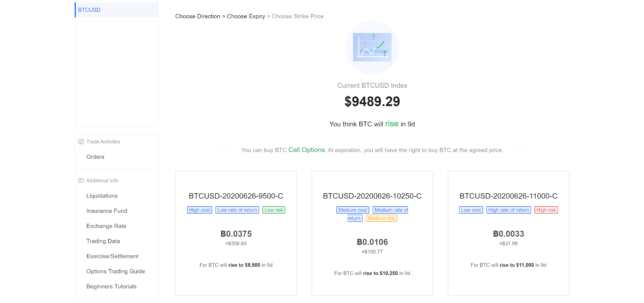Screen dimensions: 644x303
Task: Click the green Low risk tag
Action: 274,210
